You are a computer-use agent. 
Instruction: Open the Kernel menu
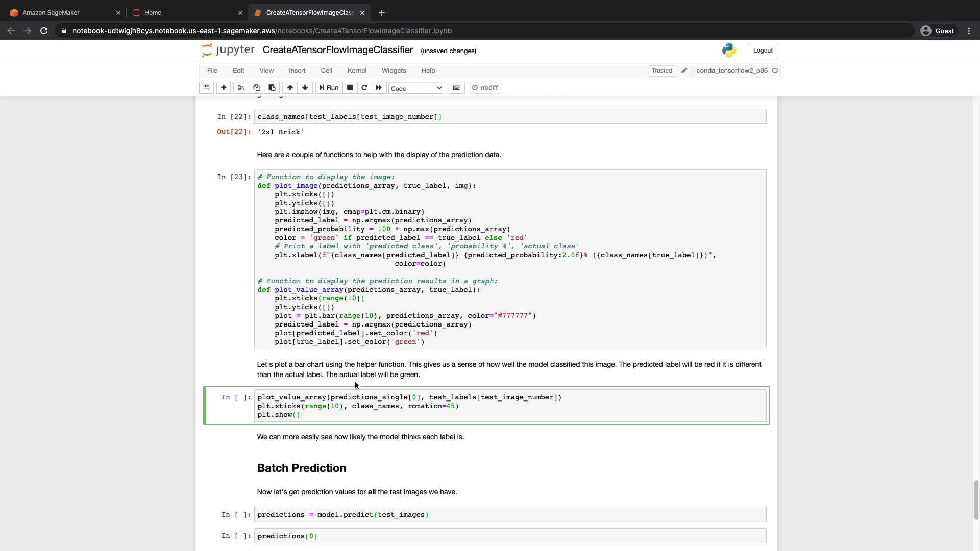pos(357,71)
